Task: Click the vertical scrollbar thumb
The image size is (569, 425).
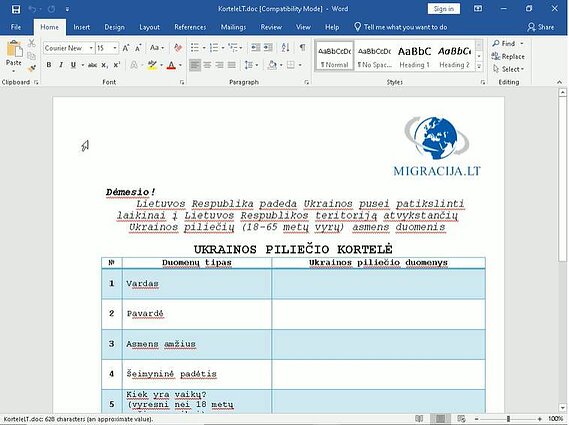Action: (562, 179)
